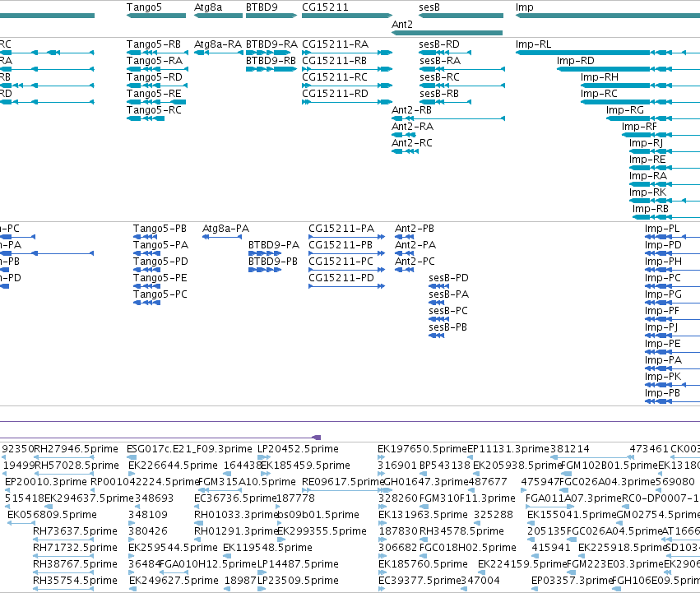Viewport: 700px width, 593px height.
Task: Select protein sesB-PD
Action: (x=439, y=287)
